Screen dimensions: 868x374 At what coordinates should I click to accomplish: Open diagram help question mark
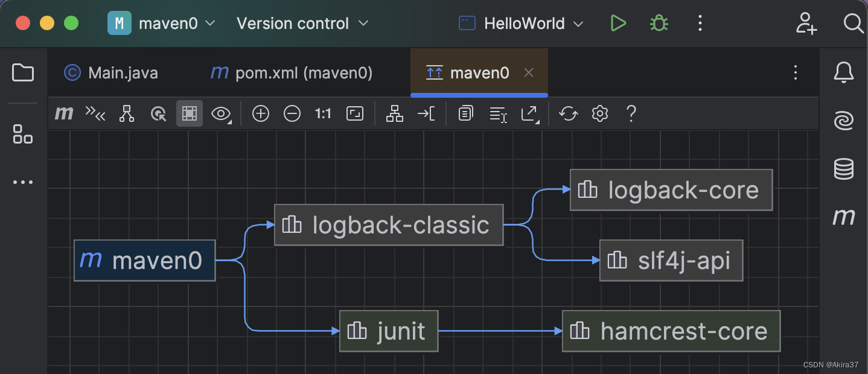631,113
